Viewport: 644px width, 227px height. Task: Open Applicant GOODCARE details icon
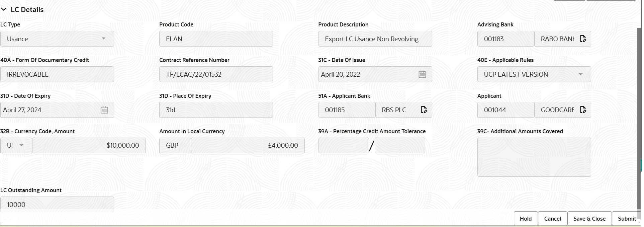pos(583,110)
